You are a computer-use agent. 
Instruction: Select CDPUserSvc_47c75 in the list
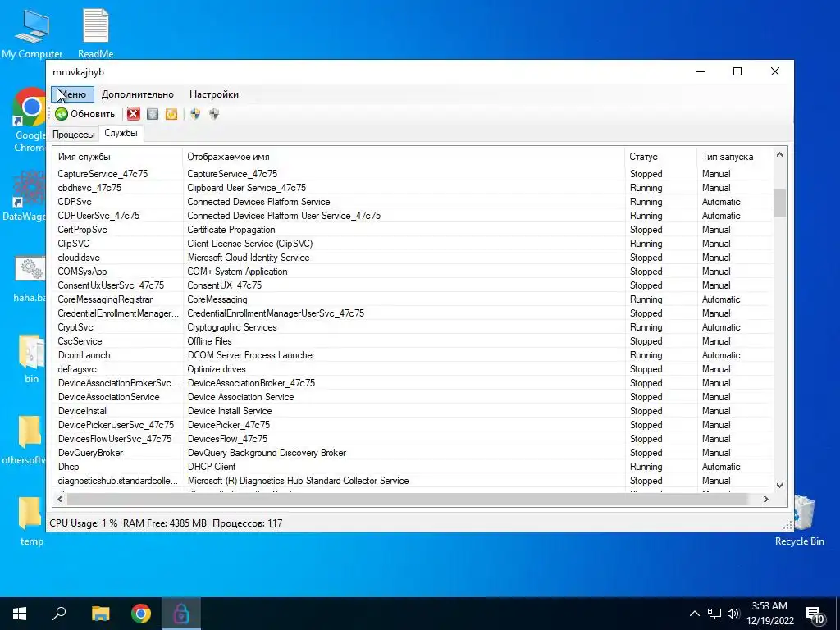98,216
